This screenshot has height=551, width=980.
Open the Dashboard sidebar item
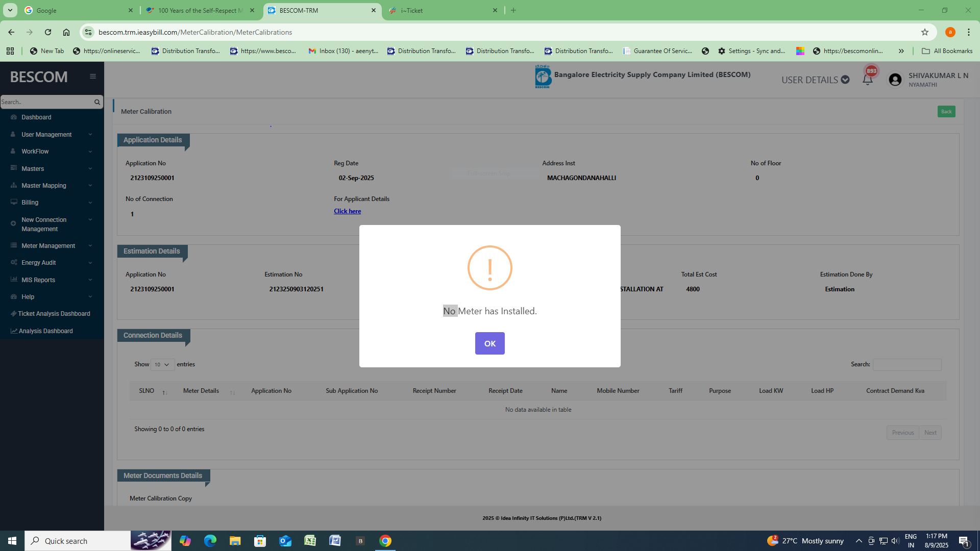[36, 117]
